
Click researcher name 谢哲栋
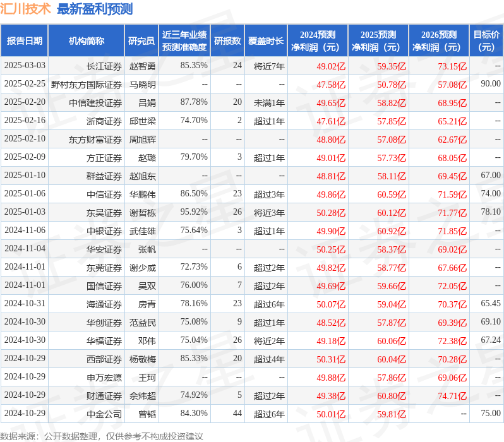[x=142, y=213]
